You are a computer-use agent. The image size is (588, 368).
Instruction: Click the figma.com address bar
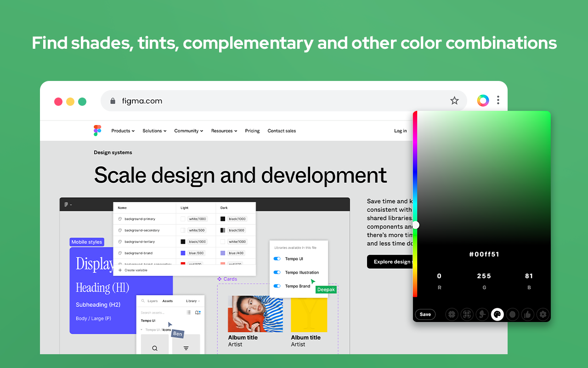(x=283, y=101)
